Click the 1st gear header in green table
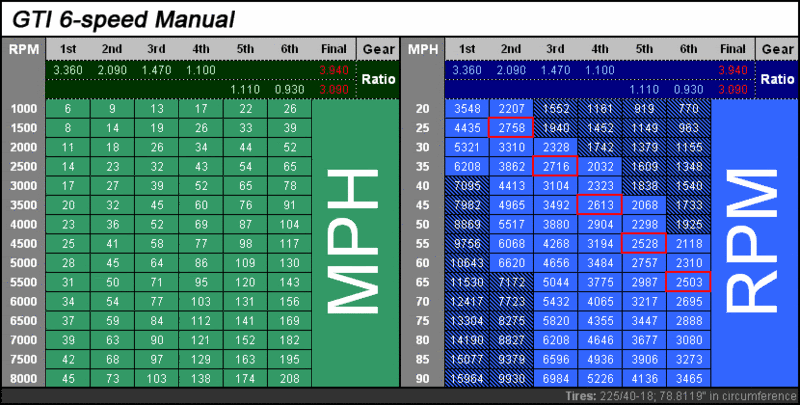800x405 pixels. (68, 49)
